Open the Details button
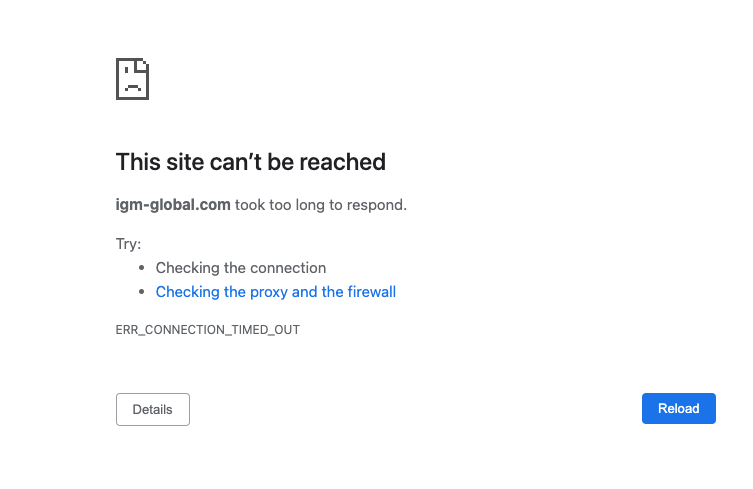 (153, 409)
